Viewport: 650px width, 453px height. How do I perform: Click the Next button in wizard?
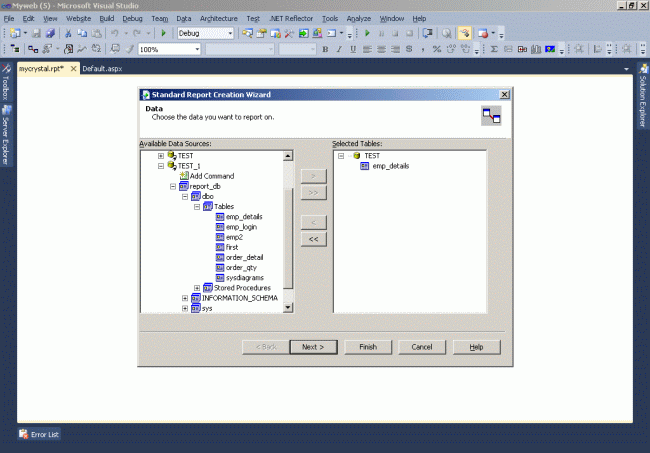[313, 347]
